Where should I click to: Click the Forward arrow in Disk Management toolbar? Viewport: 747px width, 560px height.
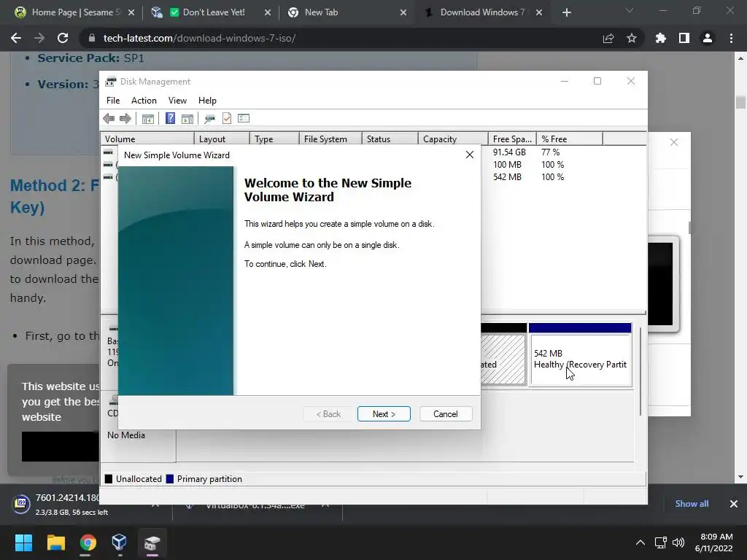click(125, 119)
